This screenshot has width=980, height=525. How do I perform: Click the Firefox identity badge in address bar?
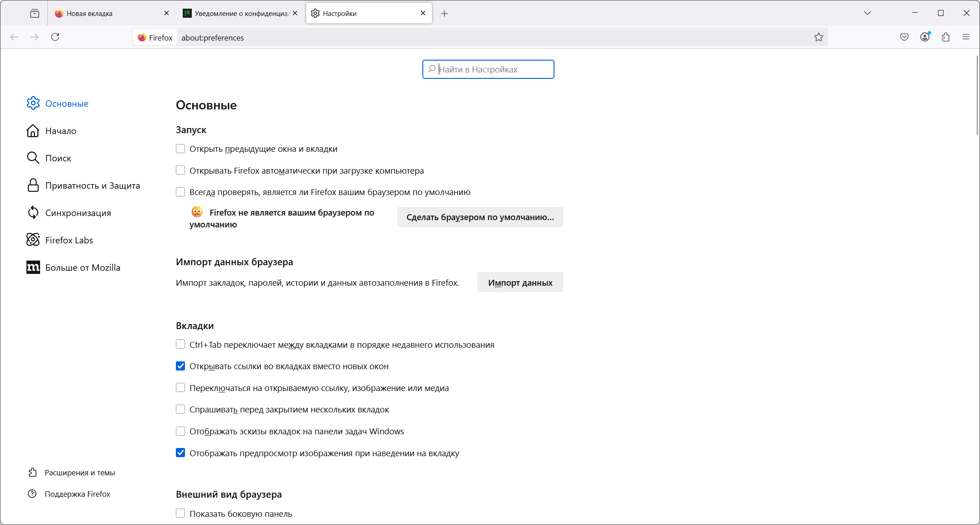pos(155,37)
